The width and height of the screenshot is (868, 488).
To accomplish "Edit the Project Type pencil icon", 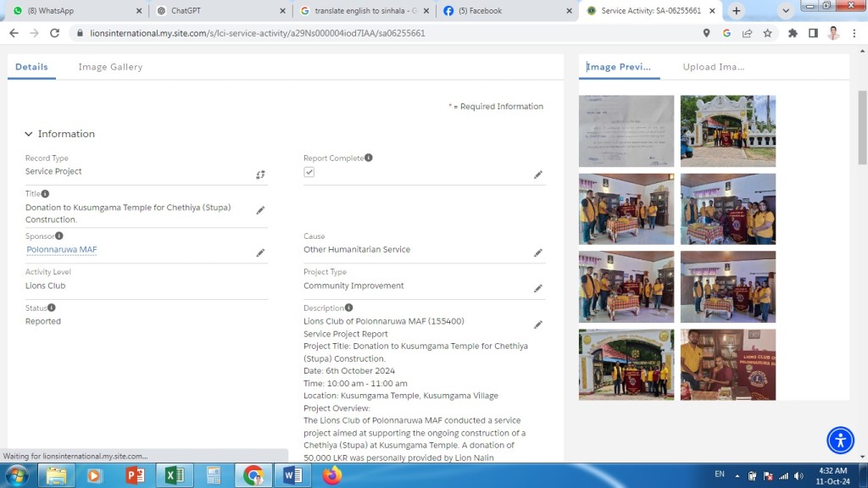I will click(x=538, y=289).
